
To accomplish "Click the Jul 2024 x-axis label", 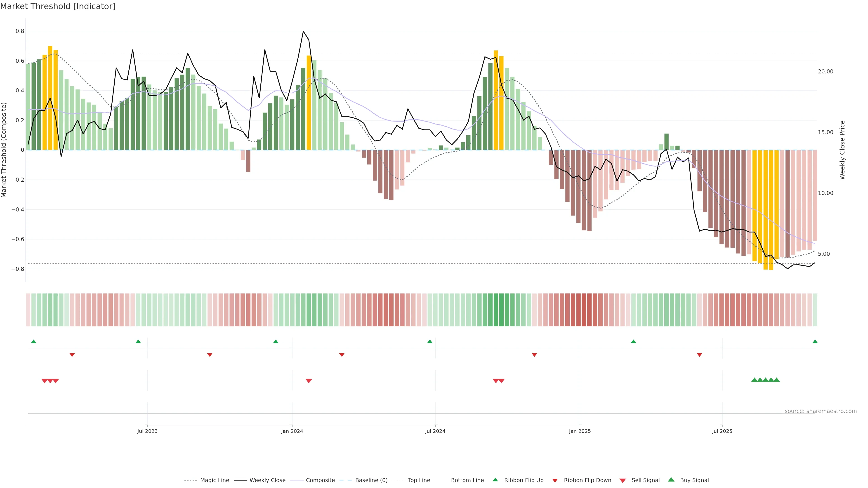I will [x=435, y=431].
